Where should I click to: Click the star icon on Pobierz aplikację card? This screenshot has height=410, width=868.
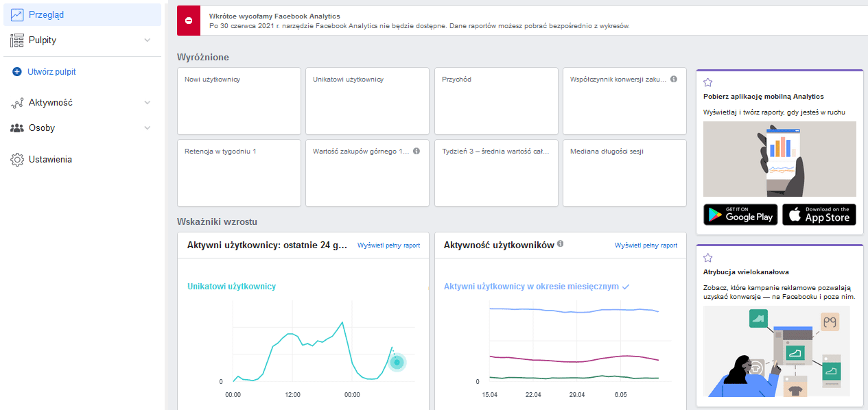tap(708, 82)
